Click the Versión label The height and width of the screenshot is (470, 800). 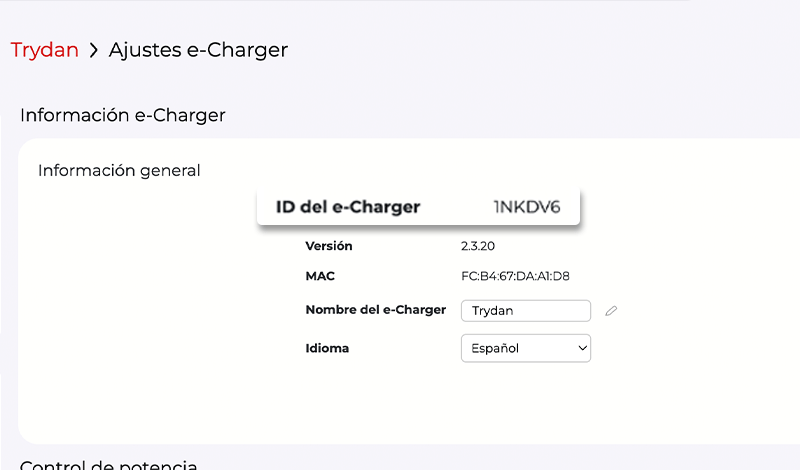(329, 246)
